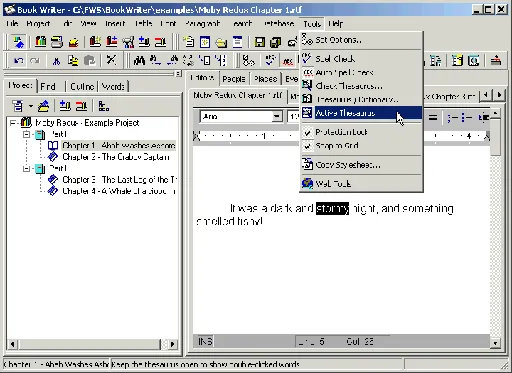Click the blue plus add icon in project panel
This screenshot has height=373, width=512.
pos(65,106)
